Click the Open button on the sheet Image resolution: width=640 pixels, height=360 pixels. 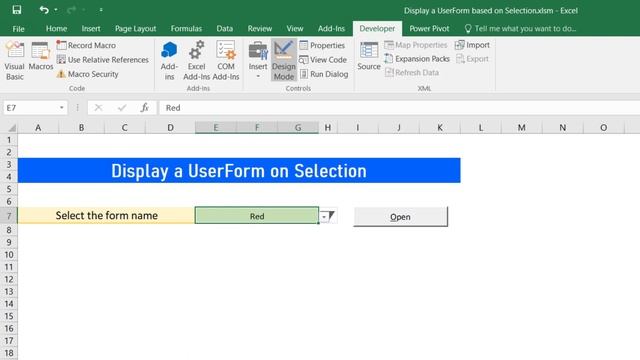coord(400,217)
